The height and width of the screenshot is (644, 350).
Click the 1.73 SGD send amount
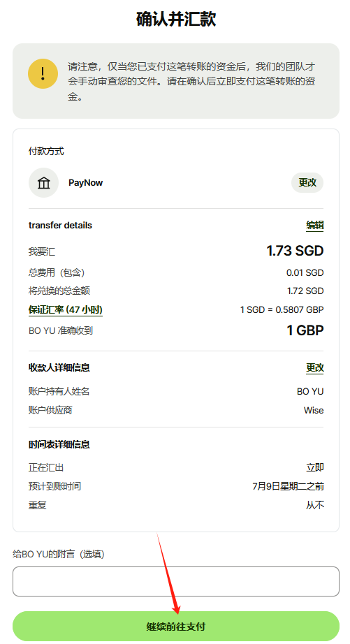(x=295, y=251)
